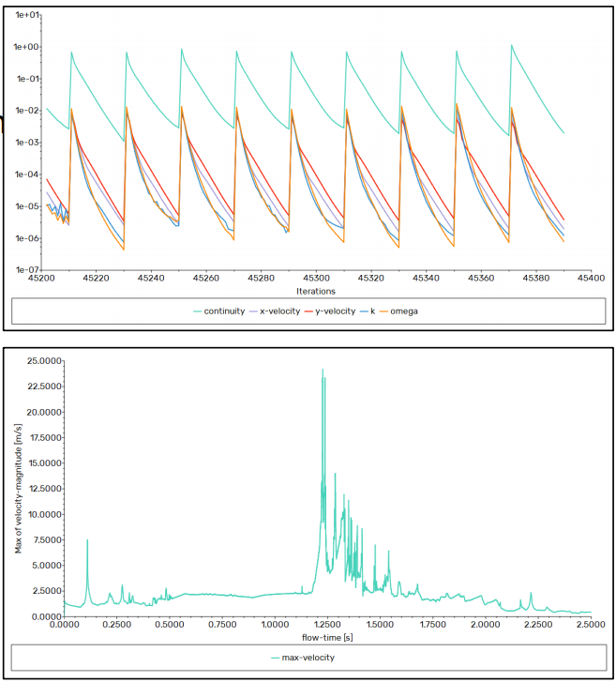Viewport: 616px width, 682px height.
Task: Click the 45400 tick label on x-axis
Action: [x=591, y=279]
